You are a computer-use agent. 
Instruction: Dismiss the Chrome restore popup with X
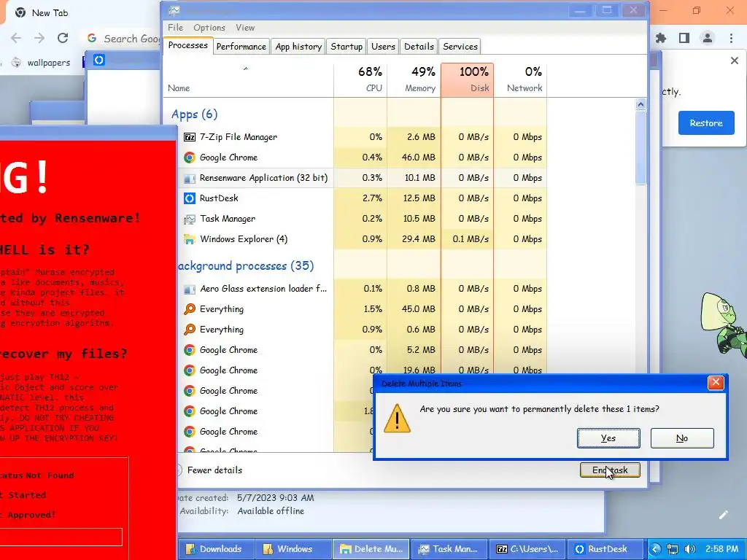(734, 61)
